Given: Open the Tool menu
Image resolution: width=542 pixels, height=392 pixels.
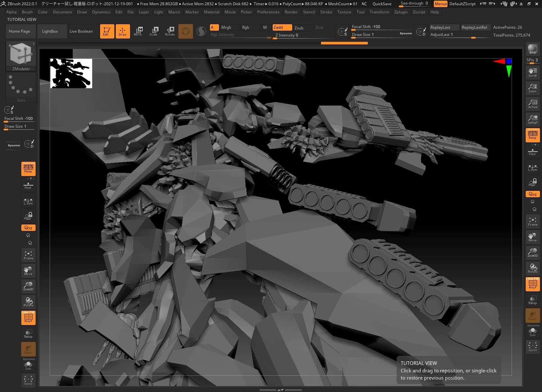Looking at the screenshot, I should click(x=360, y=12).
